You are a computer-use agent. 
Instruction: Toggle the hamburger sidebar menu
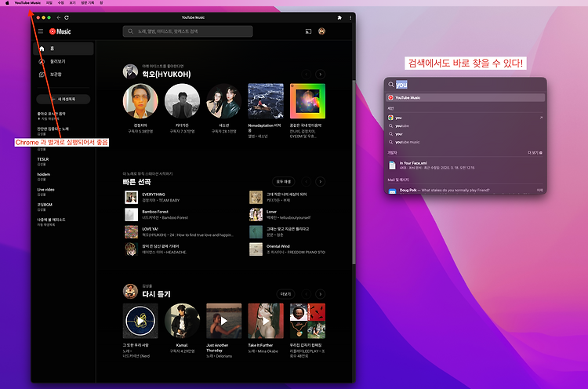click(x=41, y=31)
